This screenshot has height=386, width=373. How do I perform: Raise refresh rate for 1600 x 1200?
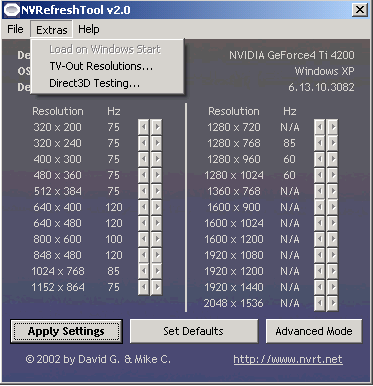(x=332, y=239)
